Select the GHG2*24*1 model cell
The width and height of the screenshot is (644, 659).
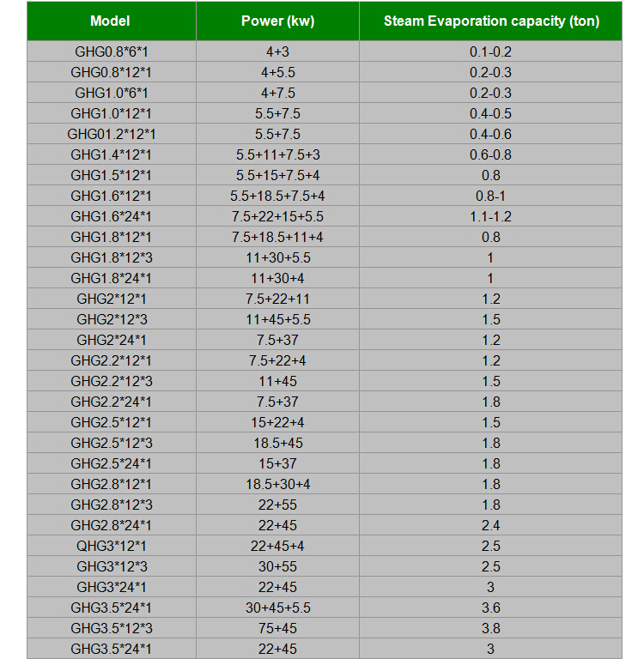(x=112, y=340)
